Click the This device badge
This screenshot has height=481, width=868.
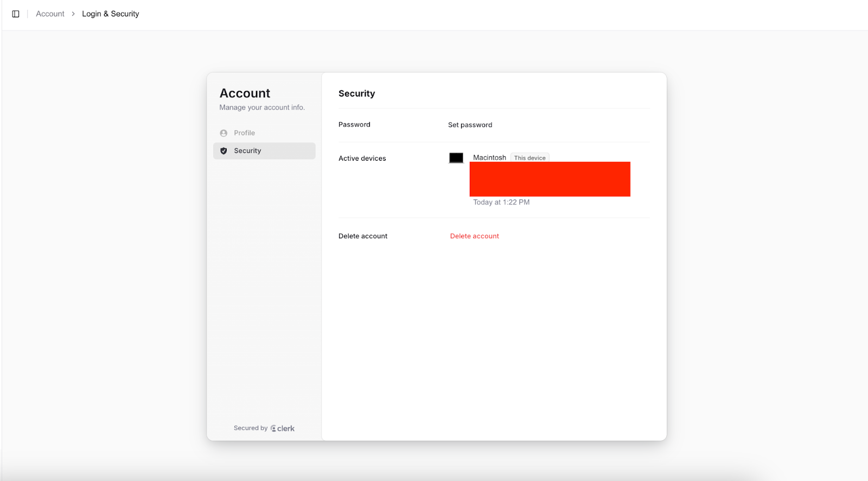pyautogui.click(x=530, y=158)
